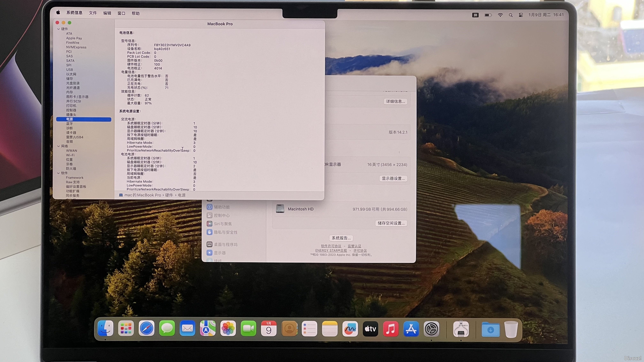The image size is (644, 362).
Task: Open 帮助 menu
Action: click(135, 14)
